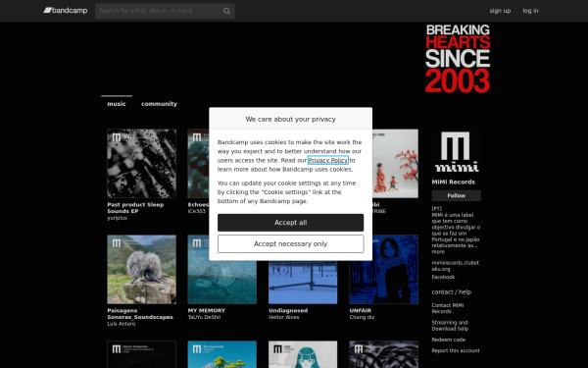
Task: Click the Luis Antero artist name
Action: (122, 324)
